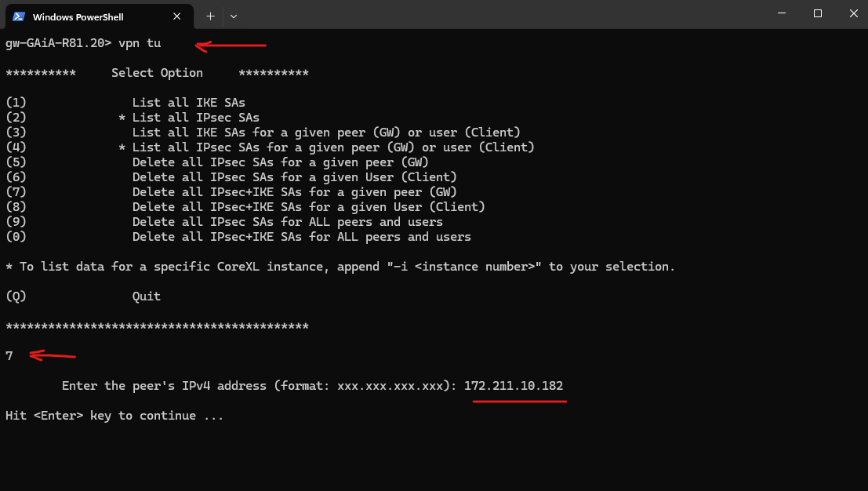Maximize the terminal window
The height and width of the screenshot is (491, 868).
tap(818, 13)
